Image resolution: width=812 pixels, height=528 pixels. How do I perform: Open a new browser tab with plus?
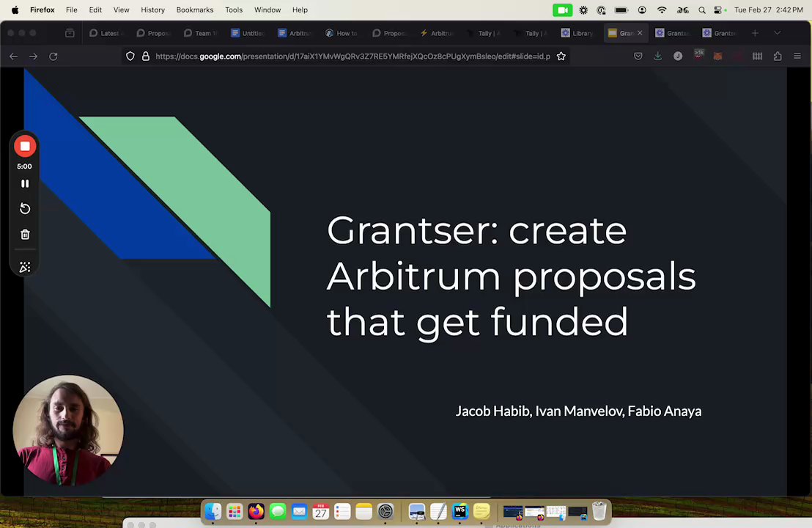click(755, 33)
